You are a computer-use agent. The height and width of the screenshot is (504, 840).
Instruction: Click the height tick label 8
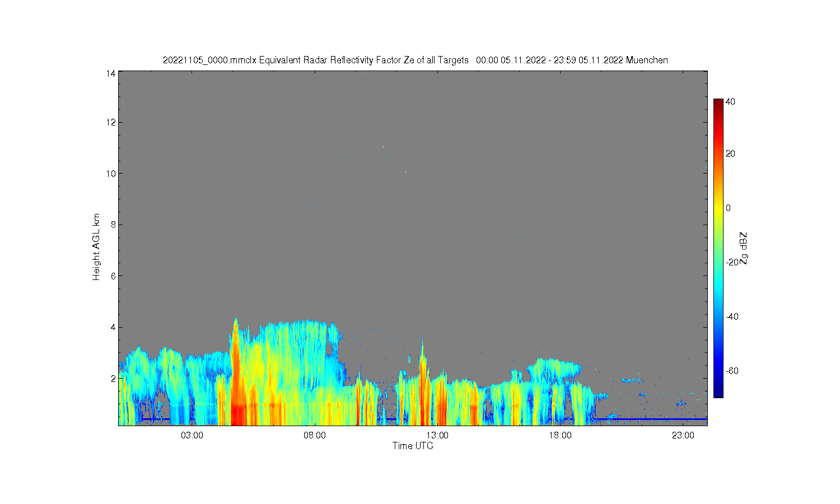[114, 225]
